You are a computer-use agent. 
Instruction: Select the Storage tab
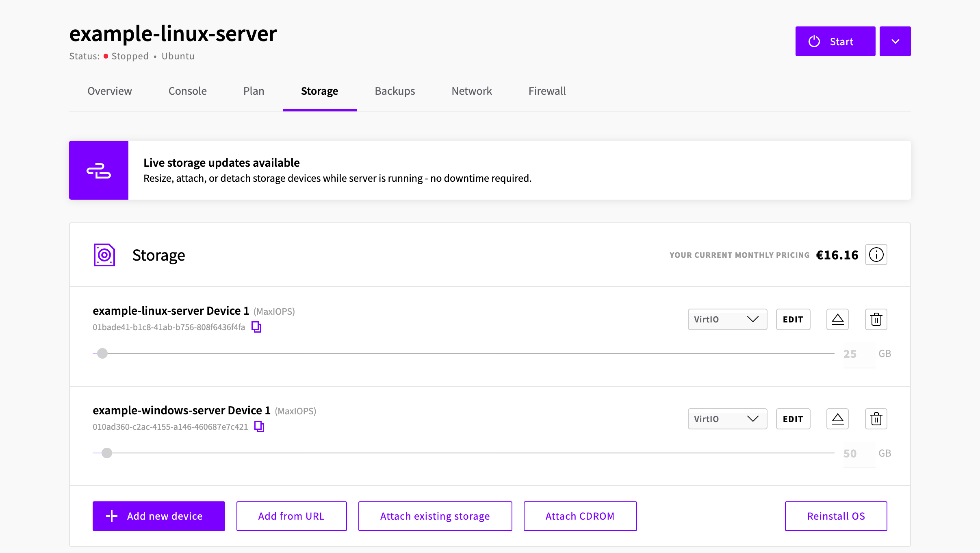[320, 91]
